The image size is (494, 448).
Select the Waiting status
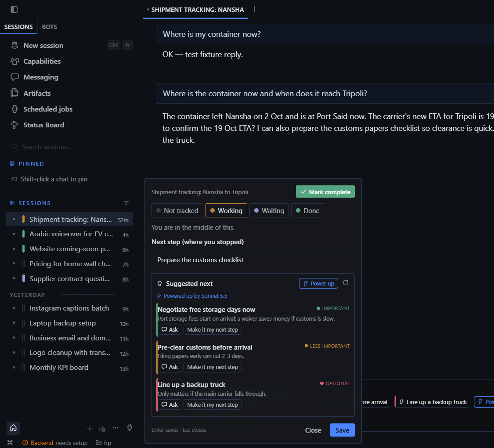tap(269, 210)
